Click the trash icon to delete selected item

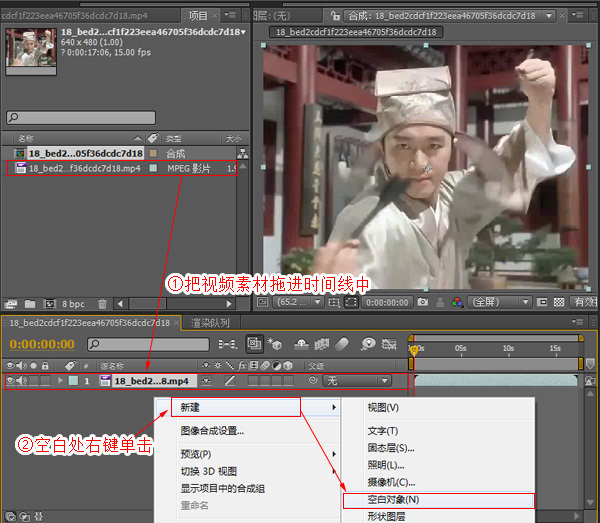click(x=102, y=304)
